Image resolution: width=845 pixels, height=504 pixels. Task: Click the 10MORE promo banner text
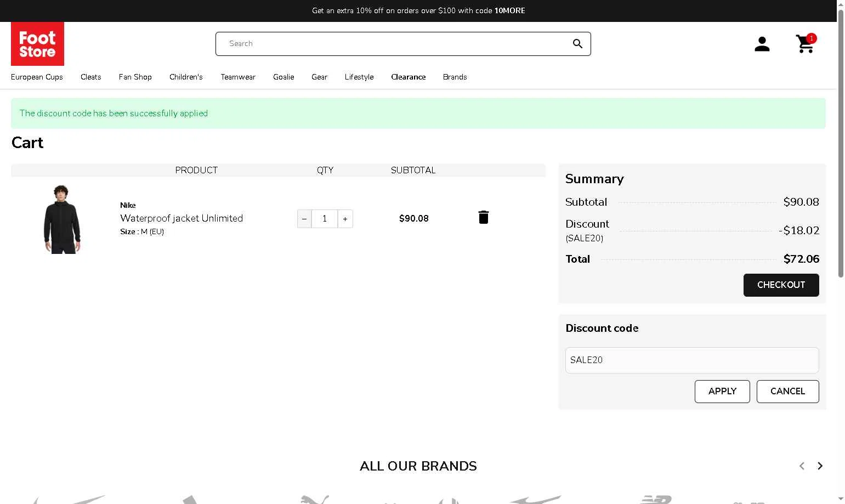tap(418, 10)
